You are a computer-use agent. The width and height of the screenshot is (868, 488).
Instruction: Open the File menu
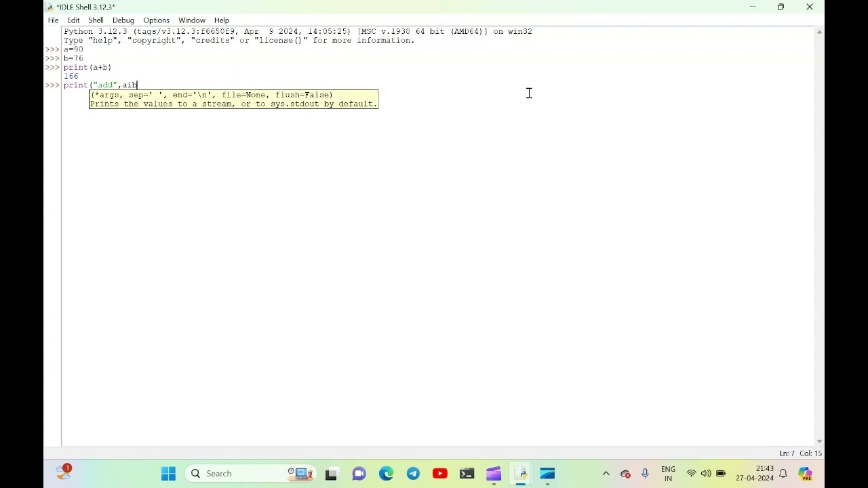[x=53, y=20]
